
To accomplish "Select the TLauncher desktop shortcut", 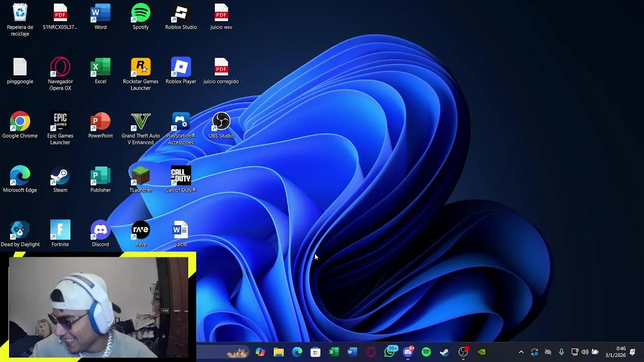I will [x=141, y=179].
